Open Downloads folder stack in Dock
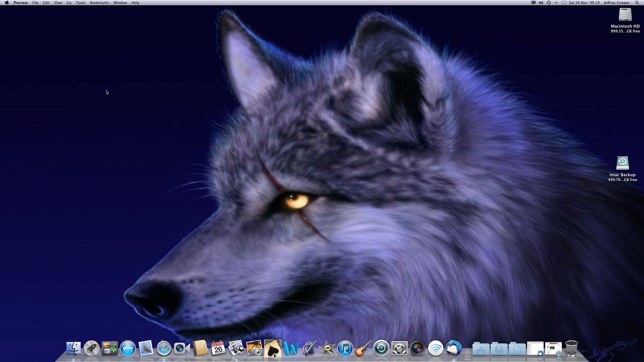644x362 pixels. click(499, 348)
